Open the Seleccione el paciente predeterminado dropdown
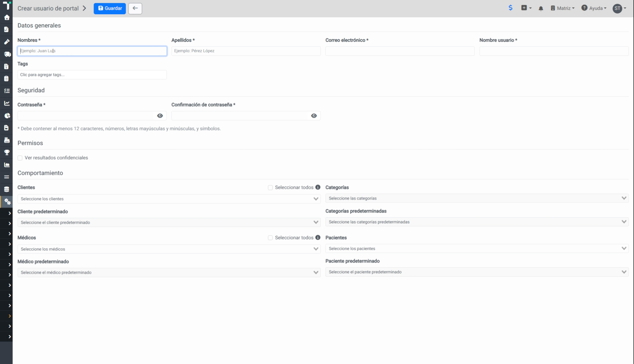The width and height of the screenshot is (634, 364). 477,272
